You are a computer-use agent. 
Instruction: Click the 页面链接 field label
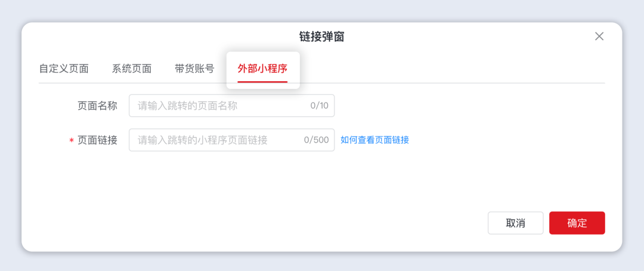97,140
